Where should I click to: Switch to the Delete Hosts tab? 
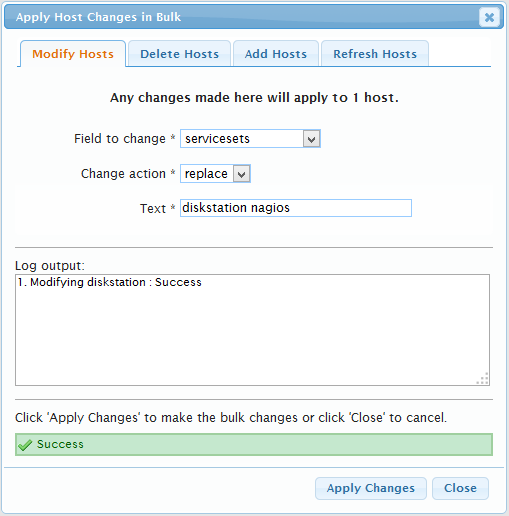pos(179,54)
